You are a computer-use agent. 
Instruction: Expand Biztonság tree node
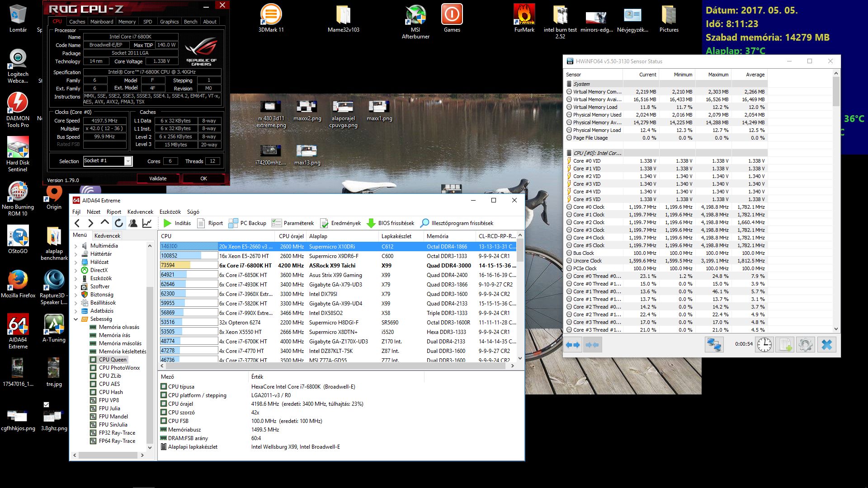76,295
